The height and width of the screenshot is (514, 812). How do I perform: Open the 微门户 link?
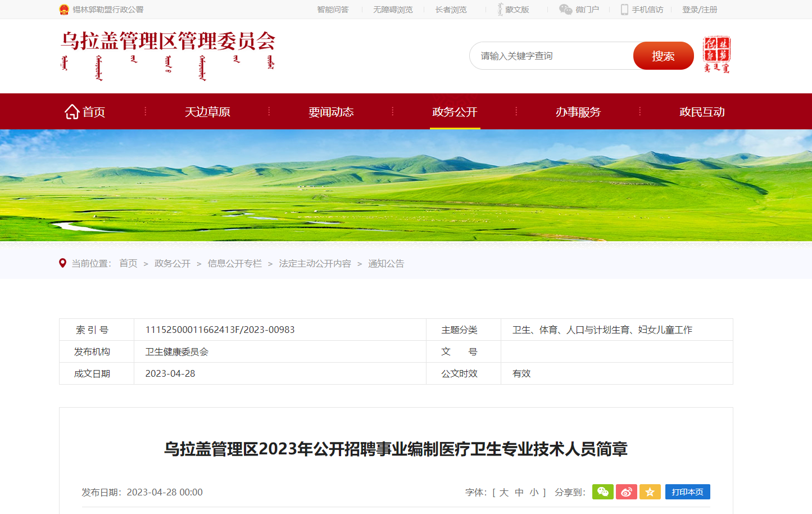tap(587, 10)
